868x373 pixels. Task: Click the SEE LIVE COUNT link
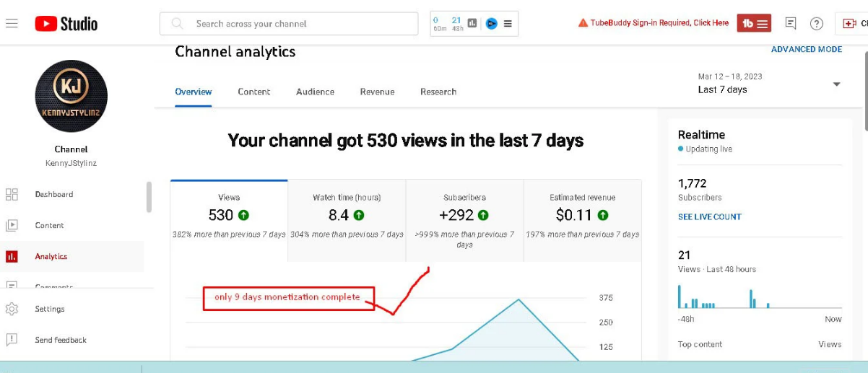click(x=709, y=216)
